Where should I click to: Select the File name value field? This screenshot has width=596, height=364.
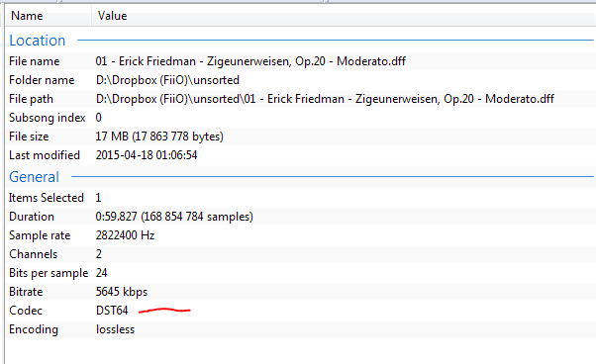pos(250,61)
